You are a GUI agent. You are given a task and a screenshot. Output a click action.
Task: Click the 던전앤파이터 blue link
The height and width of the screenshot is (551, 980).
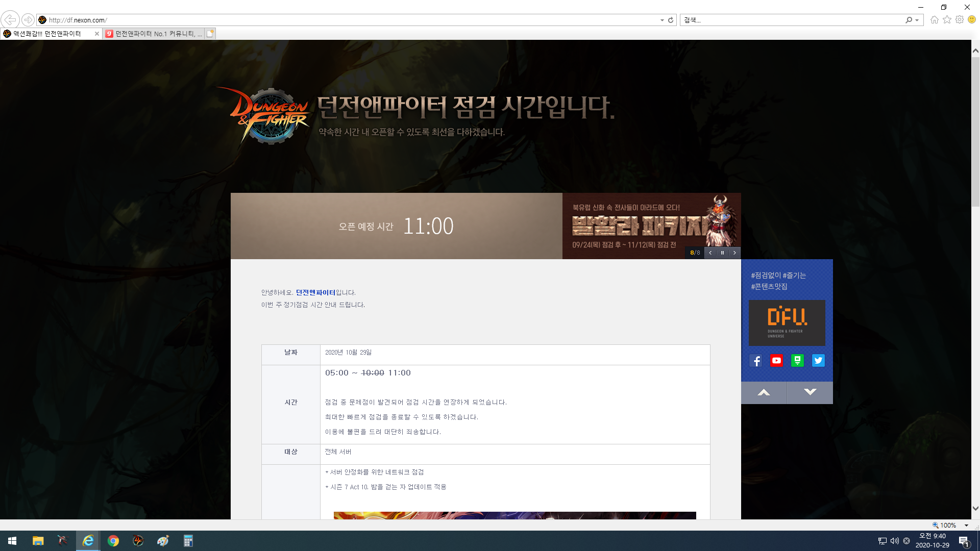[x=315, y=292]
